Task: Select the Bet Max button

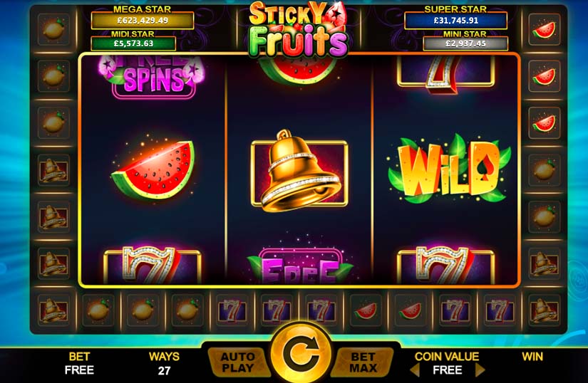Action: click(x=363, y=362)
